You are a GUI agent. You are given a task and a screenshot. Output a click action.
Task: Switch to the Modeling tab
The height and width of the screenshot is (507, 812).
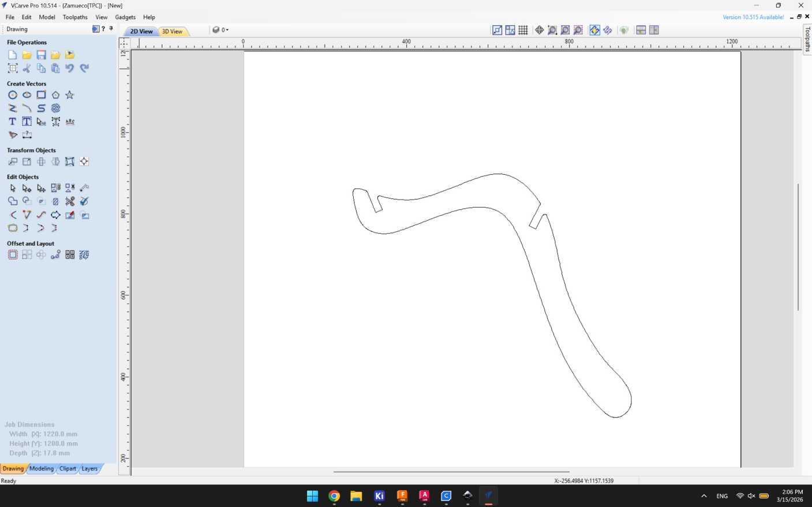coord(42,468)
